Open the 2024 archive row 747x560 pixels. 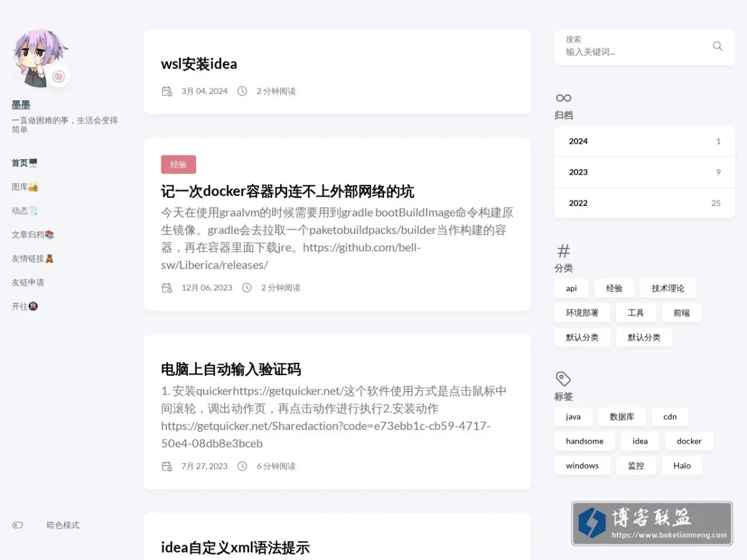(645, 141)
